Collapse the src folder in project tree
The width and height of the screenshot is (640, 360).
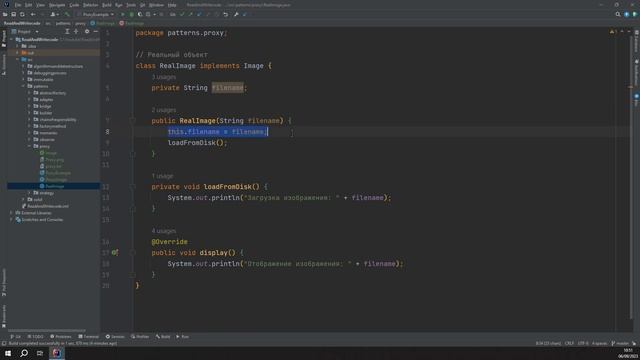pyautogui.click(x=18, y=59)
